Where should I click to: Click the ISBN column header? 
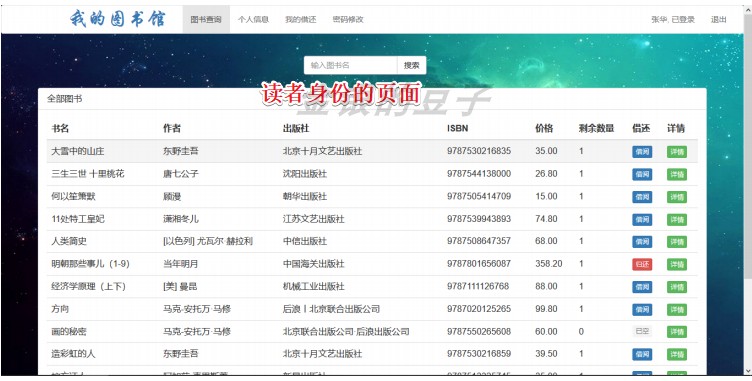coord(458,129)
